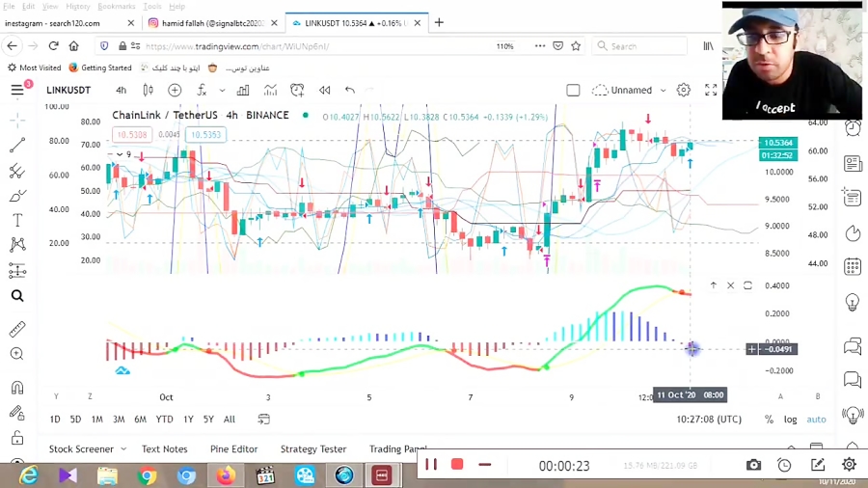Click the LINKUSDT symbol search
868x488 pixels.
pos(68,90)
